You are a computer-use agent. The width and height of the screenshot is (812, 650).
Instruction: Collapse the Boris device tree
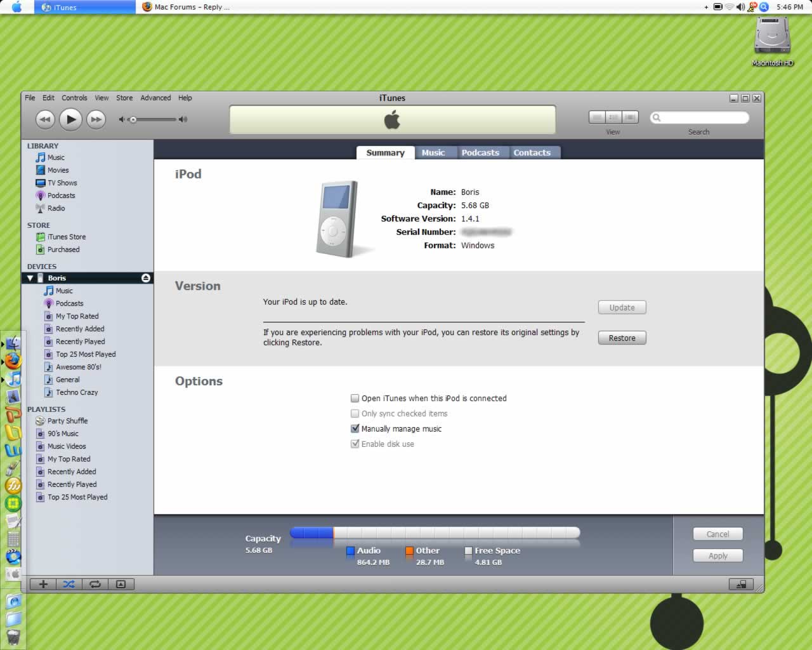pos(30,278)
